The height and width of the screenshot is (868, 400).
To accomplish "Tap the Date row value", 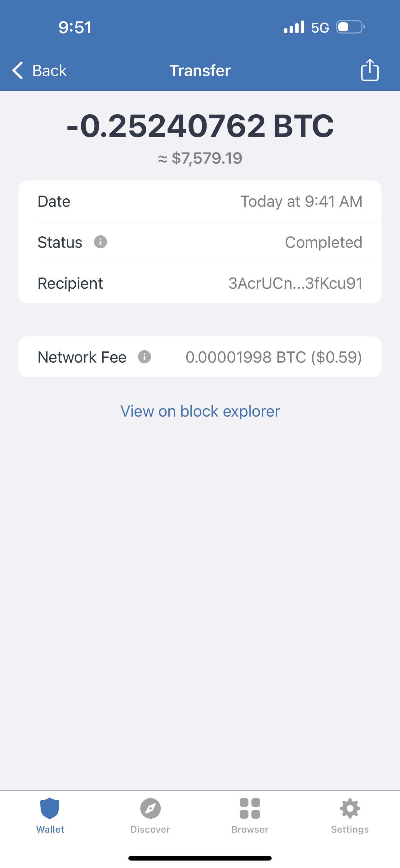I will 301,201.
